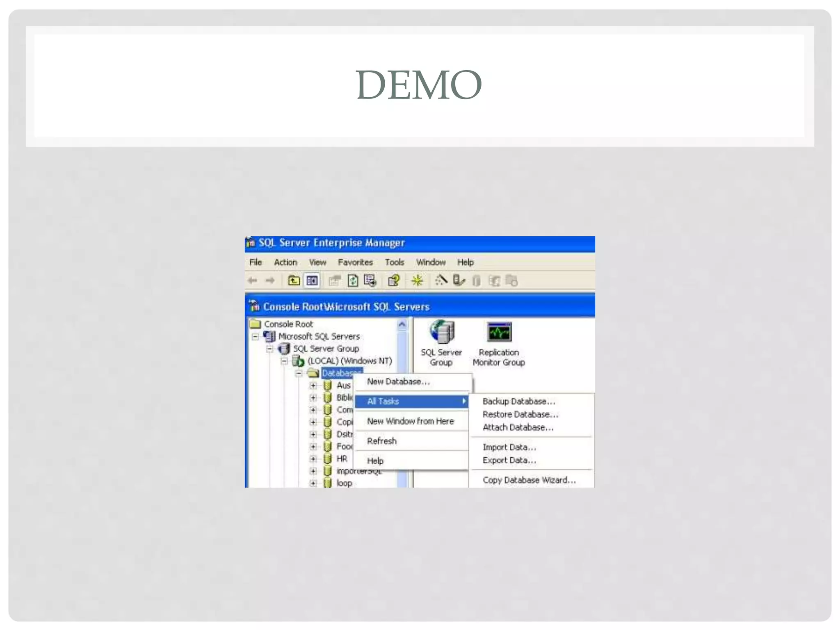Choose New Database... from the context menu
Image resolution: width=840 pixels, height=630 pixels.
411,381
